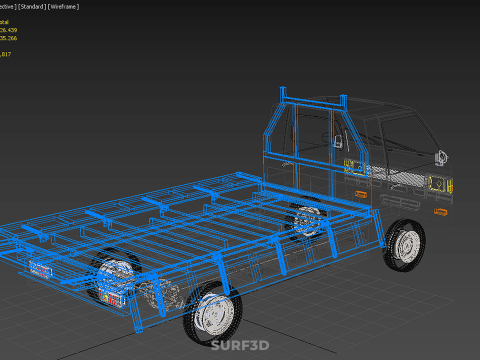Image resolution: width=480 pixels, height=360 pixels.
Task: Click the viewport statistic value ending in 35.266
Action: pos(8,38)
